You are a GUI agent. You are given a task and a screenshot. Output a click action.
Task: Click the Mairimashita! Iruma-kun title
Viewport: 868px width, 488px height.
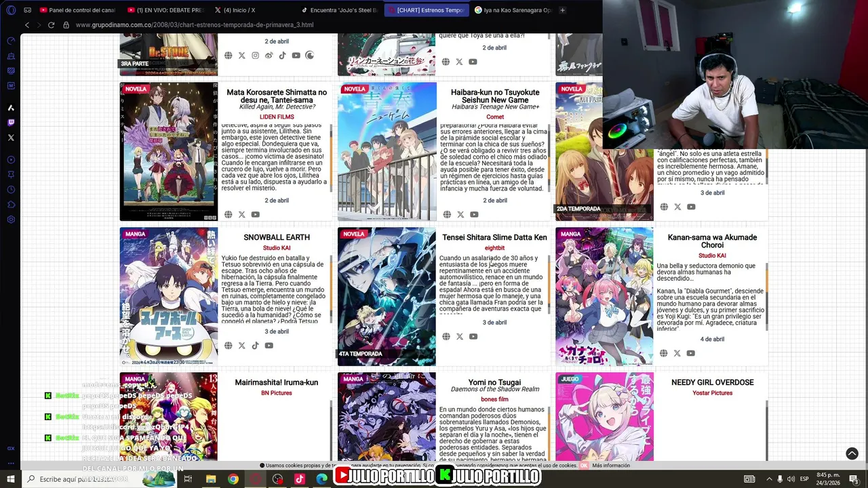click(x=277, y=382)
